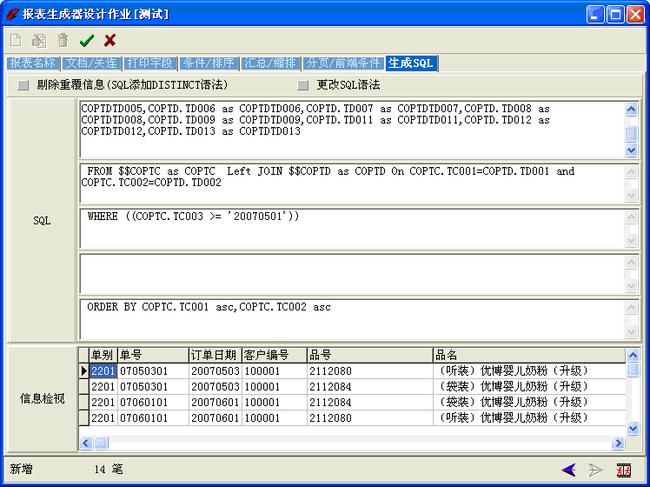Click the 14 笔 record count
This screenshot has height=487, width=650.
(x=108, y=470)
